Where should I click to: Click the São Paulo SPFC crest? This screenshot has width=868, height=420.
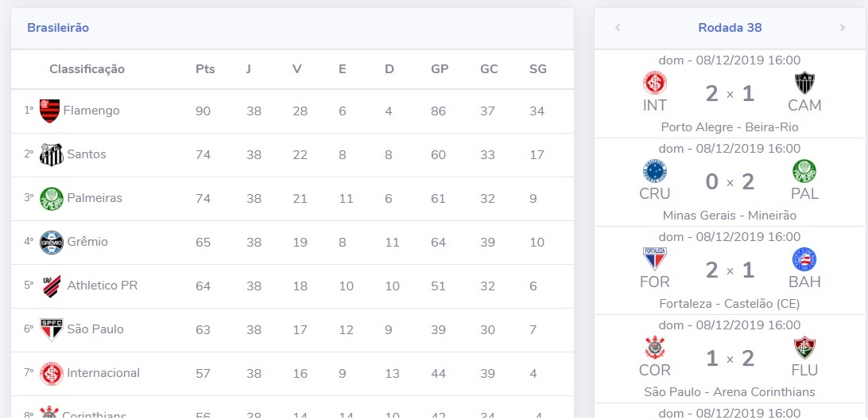coord(52,329)
